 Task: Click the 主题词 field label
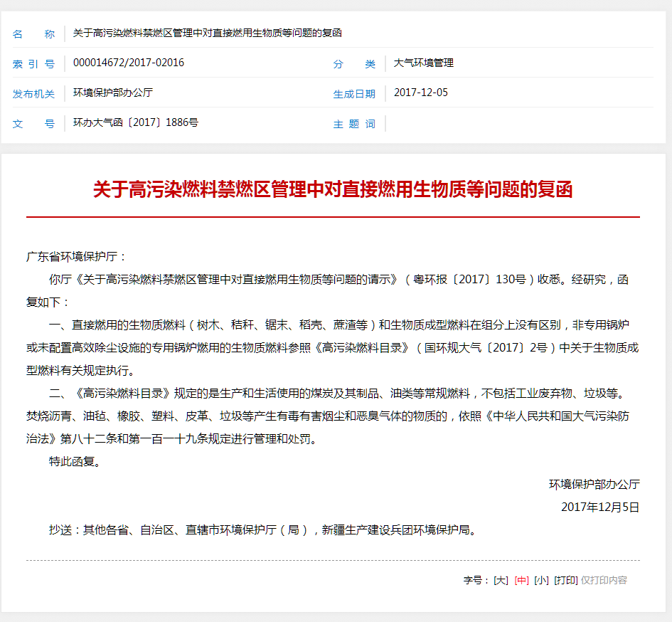[x=353, y=122]
